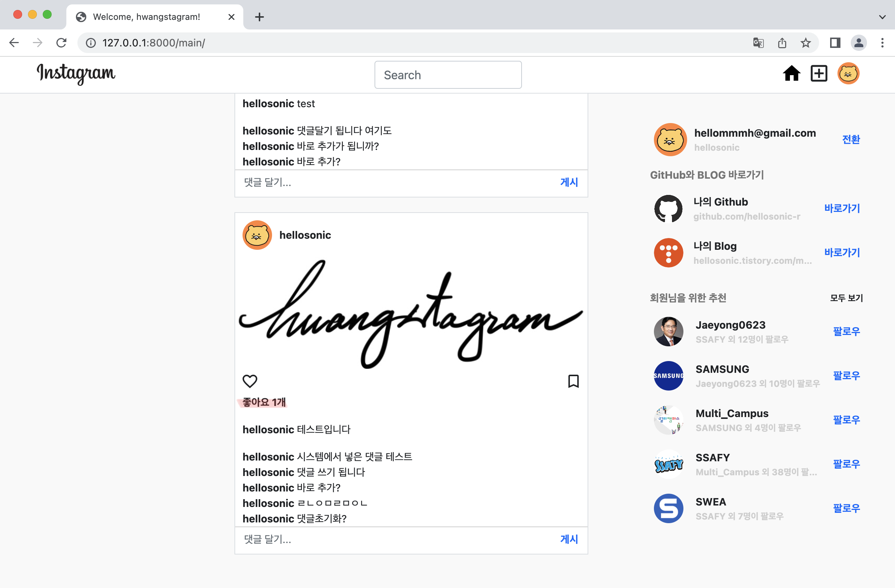Bookmark this page with star icon
The width and height of the screenshot is (895, 588).
[x=805, y=43]
